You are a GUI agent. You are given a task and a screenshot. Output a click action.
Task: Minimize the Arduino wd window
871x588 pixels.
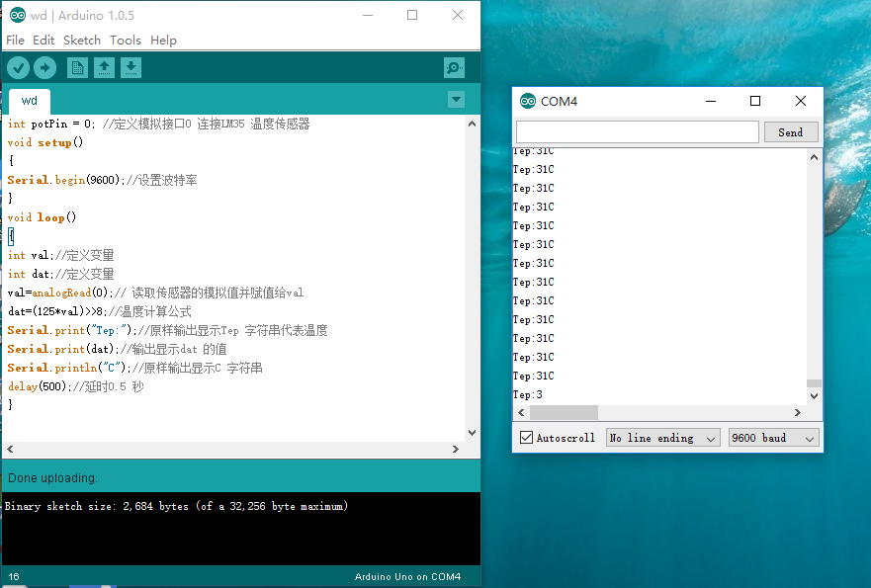(x=368, y=15)
